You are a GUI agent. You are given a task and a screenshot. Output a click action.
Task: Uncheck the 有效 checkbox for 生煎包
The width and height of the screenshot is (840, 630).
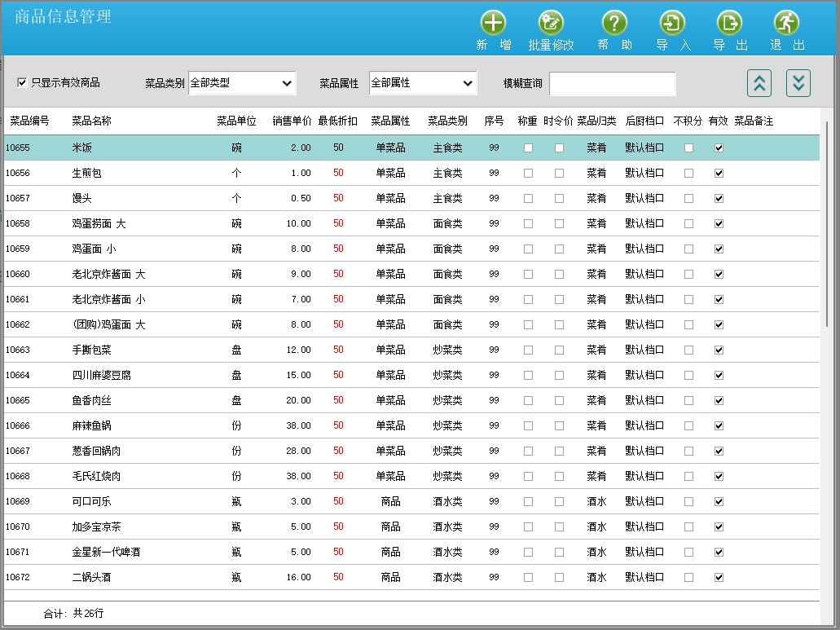(x=719, y=174)
